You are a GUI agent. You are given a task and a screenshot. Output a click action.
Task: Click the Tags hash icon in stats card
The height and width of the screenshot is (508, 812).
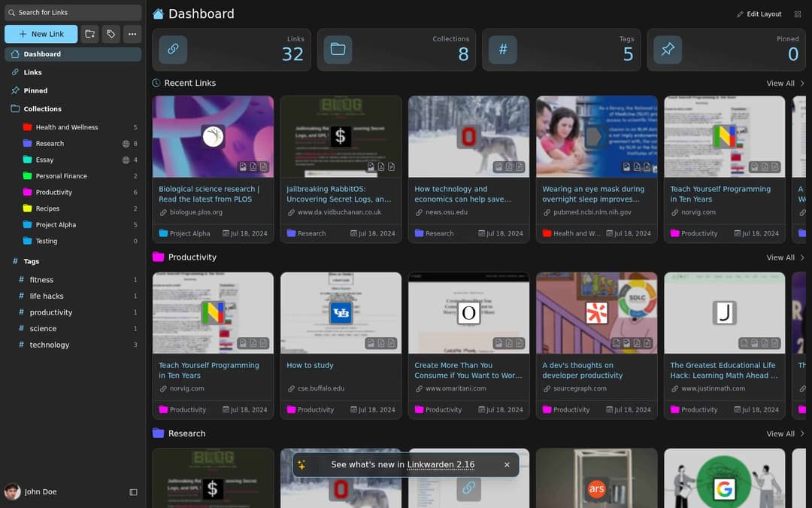tap(503, 49)
